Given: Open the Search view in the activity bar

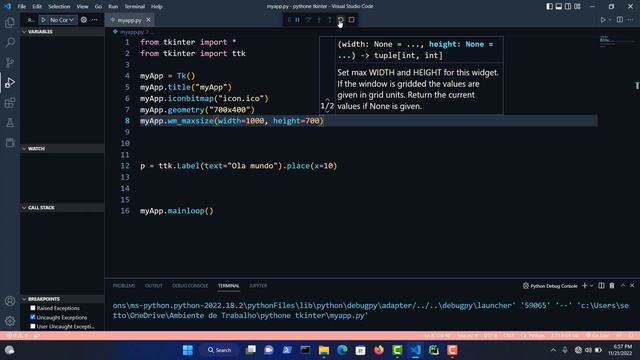Looking at the screenshot, I should 10,42.
